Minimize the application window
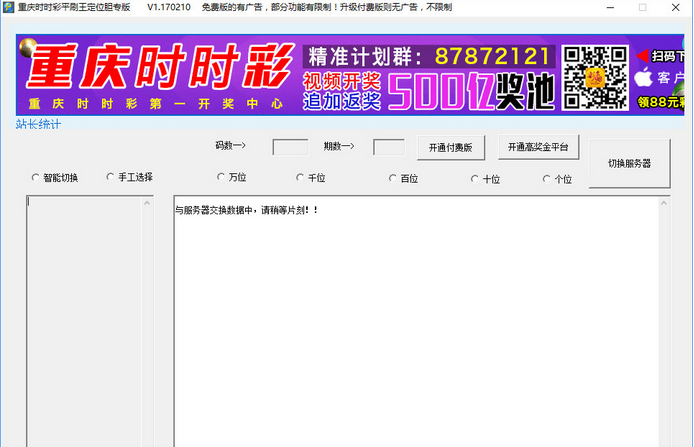The height and width of the screenshot is (447, 694). coord(610,8)
